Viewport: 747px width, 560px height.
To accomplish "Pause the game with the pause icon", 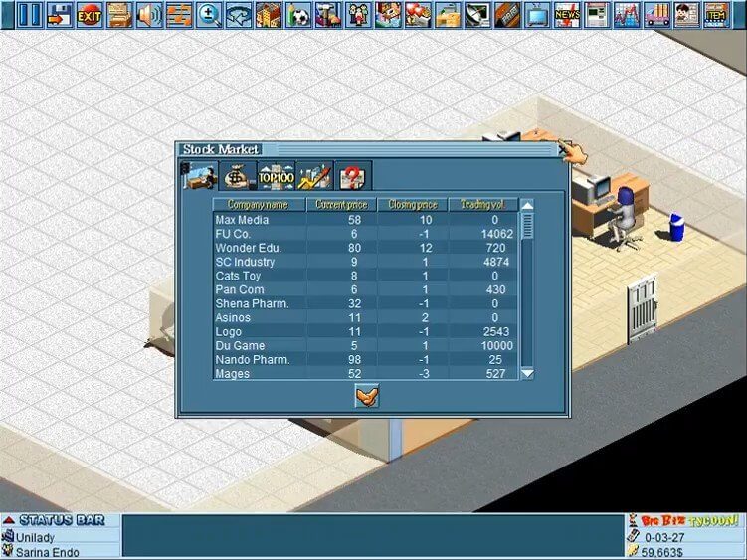I will 30,14.
